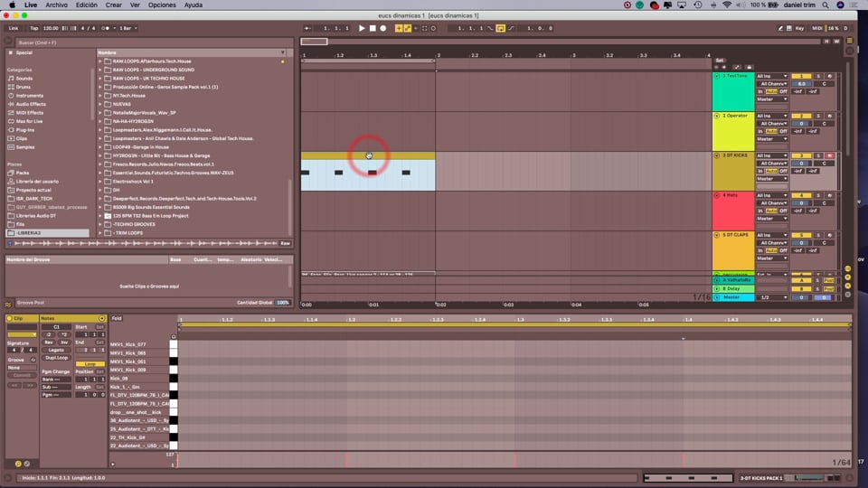The width and height of the screenshot is (868, 488).
Task: Click the Link button
Action: (x=14, y=28)
